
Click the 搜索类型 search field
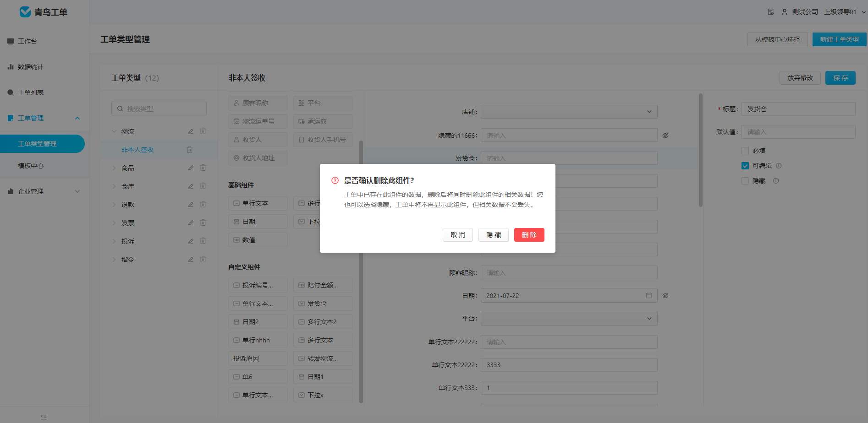[159, 108]
